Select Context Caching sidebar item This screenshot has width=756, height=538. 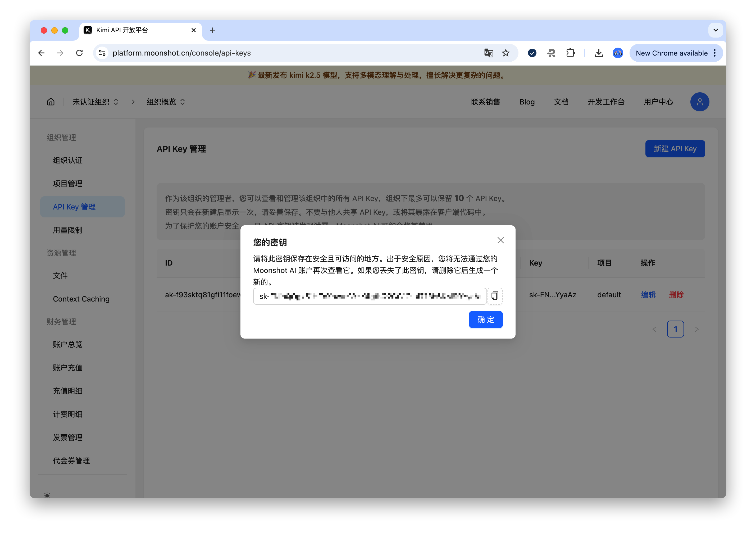[x=81, y=299]
